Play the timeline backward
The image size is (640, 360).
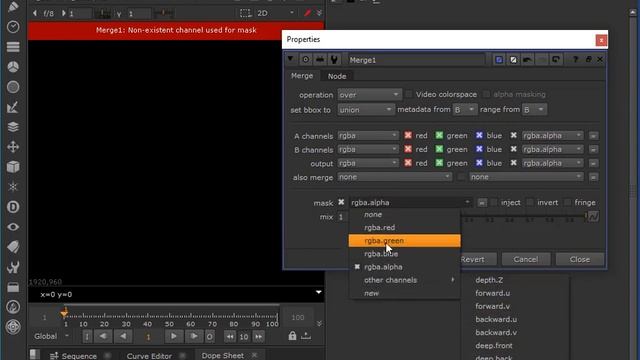pos(123,336)
